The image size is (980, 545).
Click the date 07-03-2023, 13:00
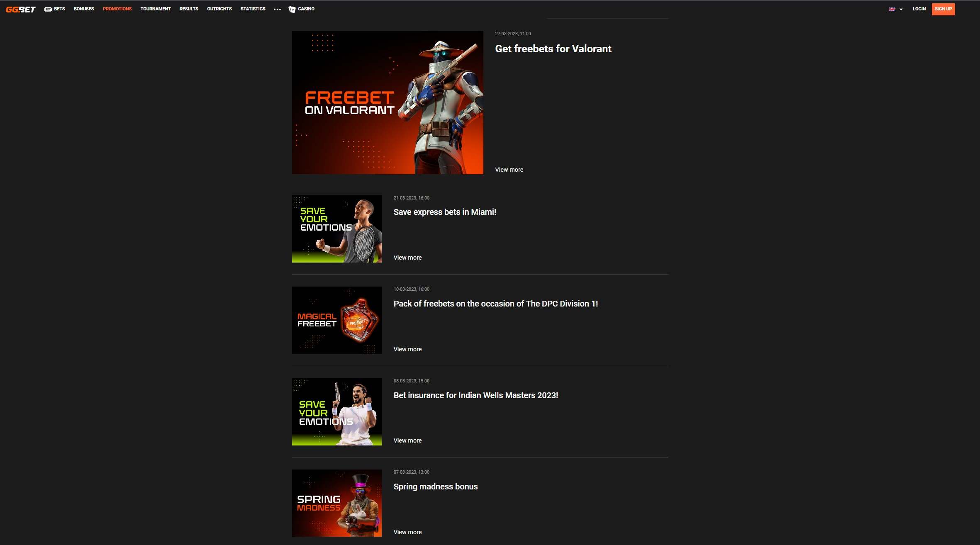pyautogui.click(x=411, y=472)
